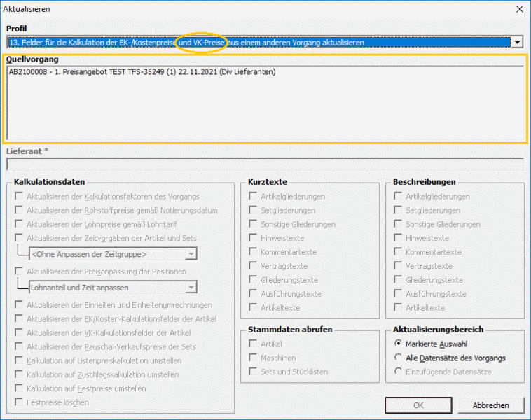
Task: Check Ausführungstexte under Beschreibungen
Action: click(x=398, y=293)
